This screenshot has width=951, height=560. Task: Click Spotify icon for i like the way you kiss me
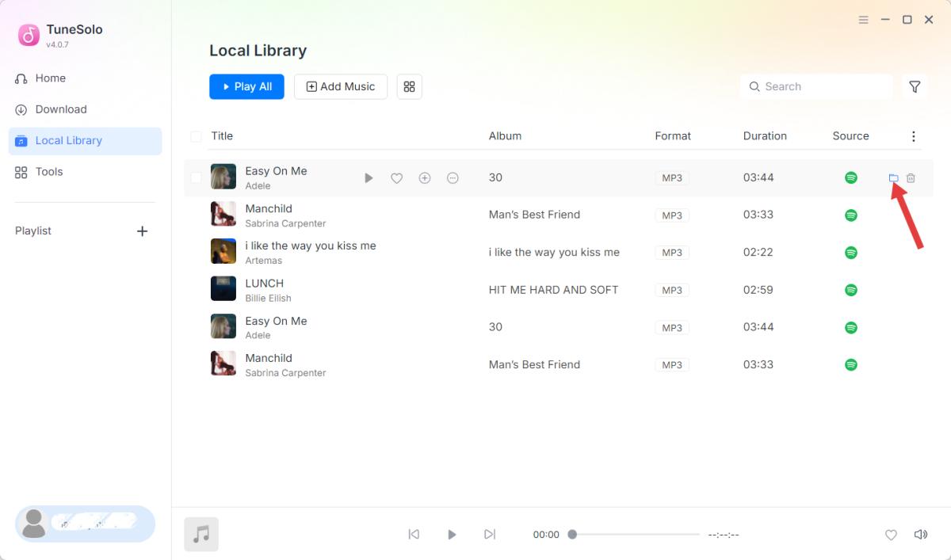pos(851,253)
